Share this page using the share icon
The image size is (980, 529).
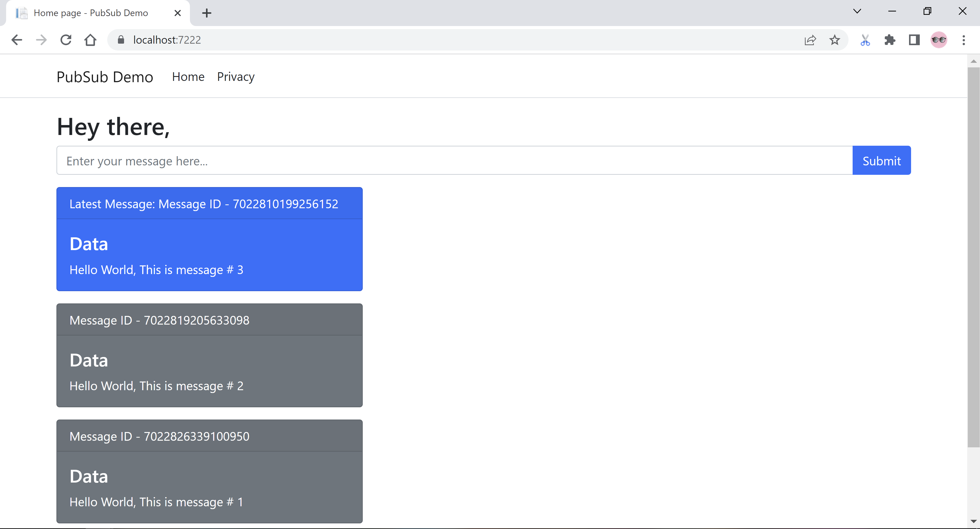pos(810,40)
